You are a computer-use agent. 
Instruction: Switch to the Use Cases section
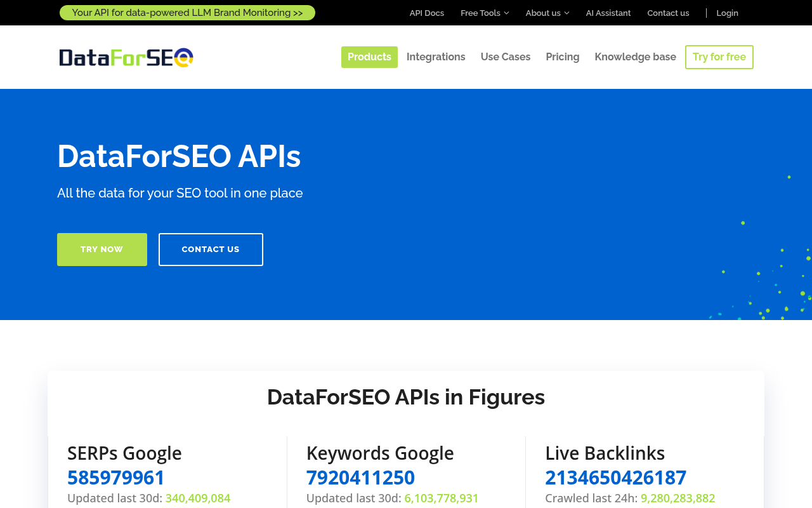[x=506, y=56]
